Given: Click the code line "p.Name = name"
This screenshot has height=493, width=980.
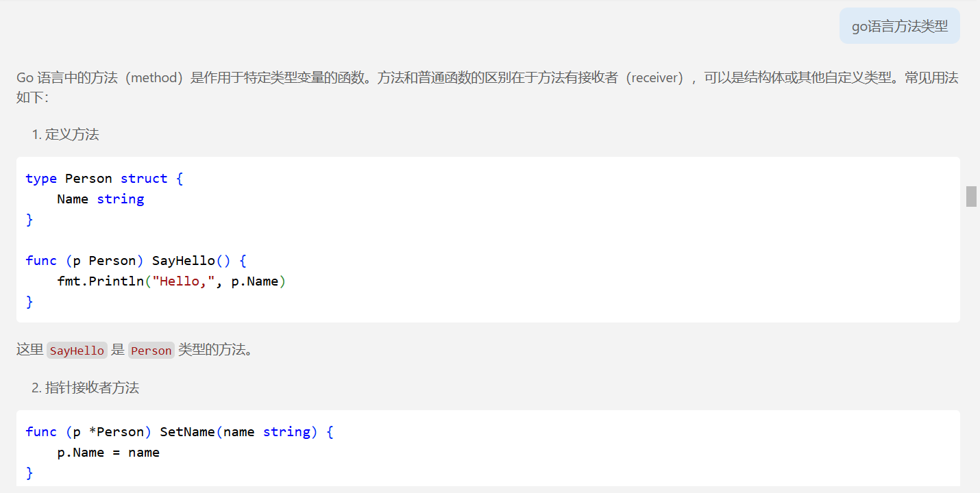Looking at the screenshot, I should point(108,453).
